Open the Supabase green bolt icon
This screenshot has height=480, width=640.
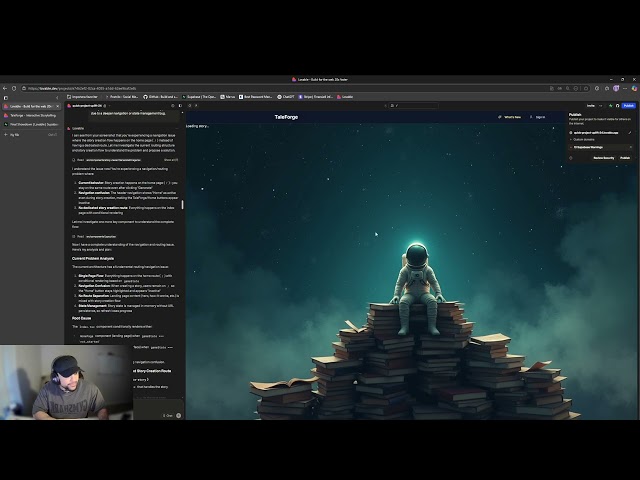[x=611, y=106]
